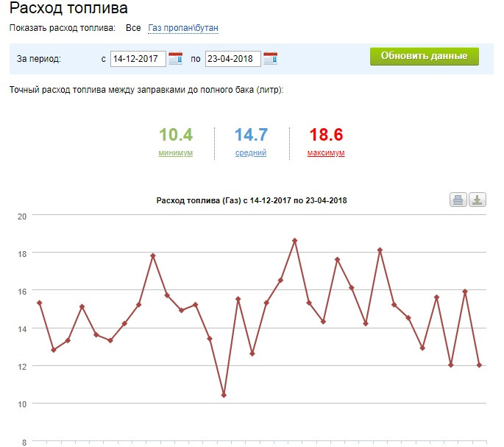
Task: Click the 'максимум' link
Action: click(326, 153)
